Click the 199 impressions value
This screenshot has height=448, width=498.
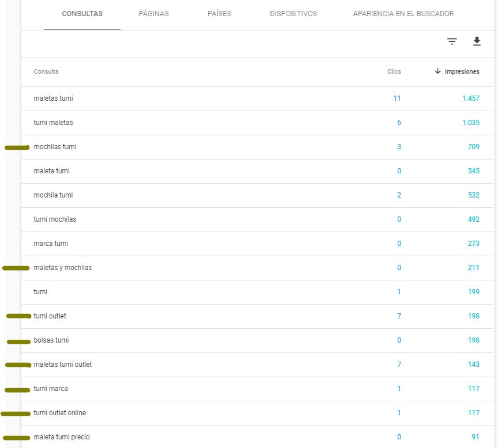474,291
